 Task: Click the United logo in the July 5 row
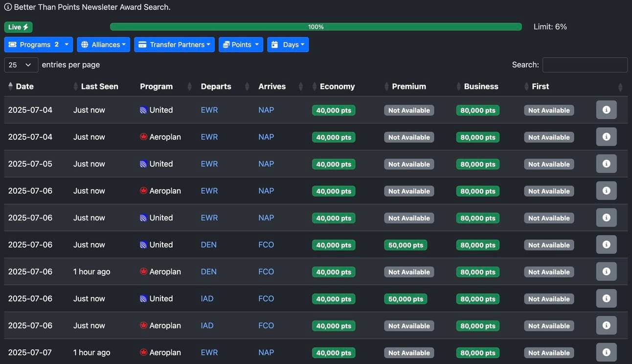pyautogui.click(x=143, y=164)
